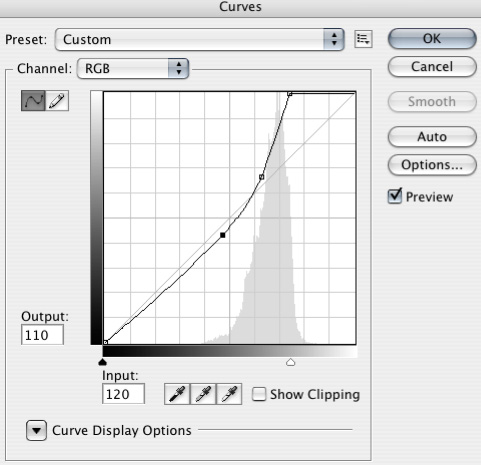Expand Curve Display Options disclosure triangle
The width and height of the screenshot is (481, 465).
pyautogui.click(x=36, y=430)
